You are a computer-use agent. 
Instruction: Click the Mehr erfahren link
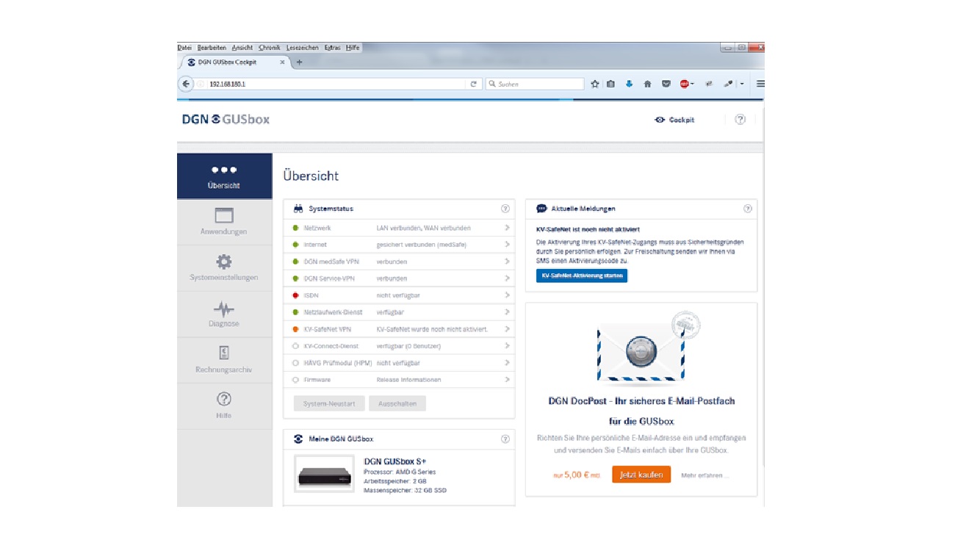pyautogui.click(x=705, y=475)
